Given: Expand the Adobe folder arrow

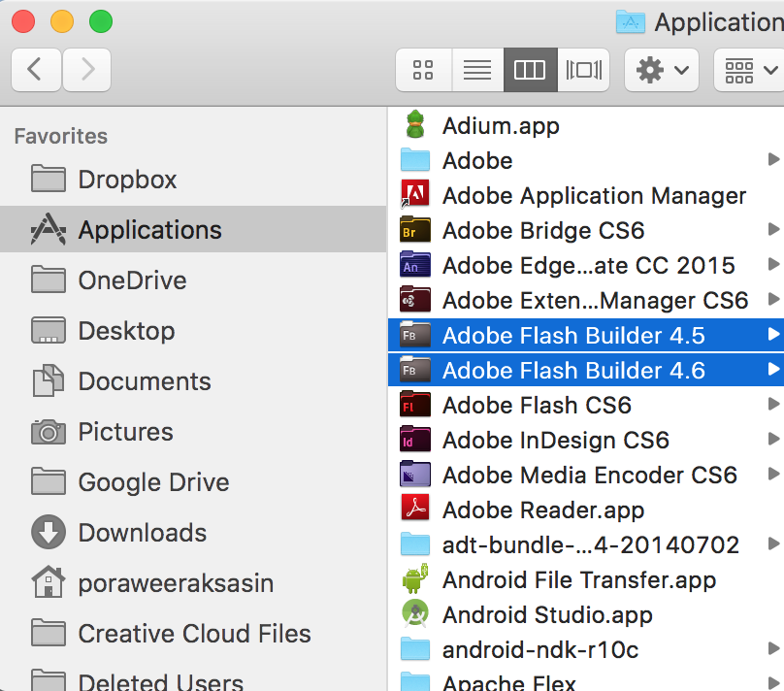Looking at the screenshot, I should (x=773, y=159).
